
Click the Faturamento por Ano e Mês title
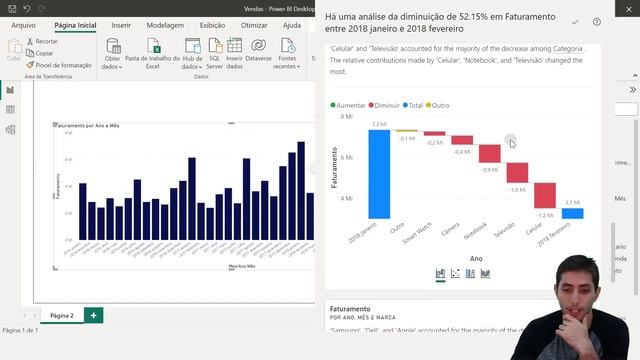tap(87, 126)
